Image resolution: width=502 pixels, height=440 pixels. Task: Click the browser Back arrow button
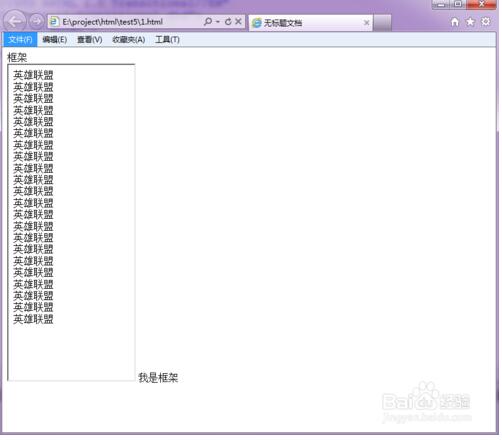click(x=14, y=22)
